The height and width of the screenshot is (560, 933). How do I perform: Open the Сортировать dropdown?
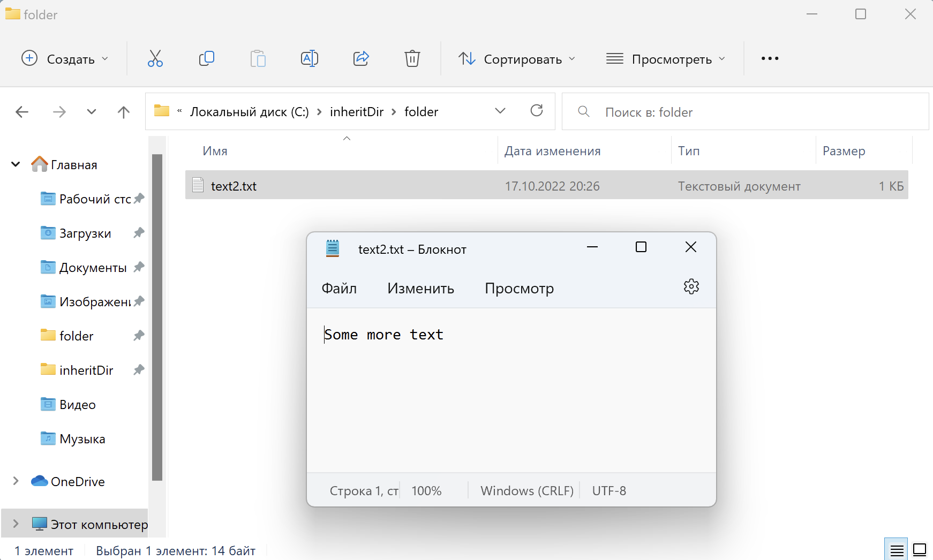click(517, 59)
